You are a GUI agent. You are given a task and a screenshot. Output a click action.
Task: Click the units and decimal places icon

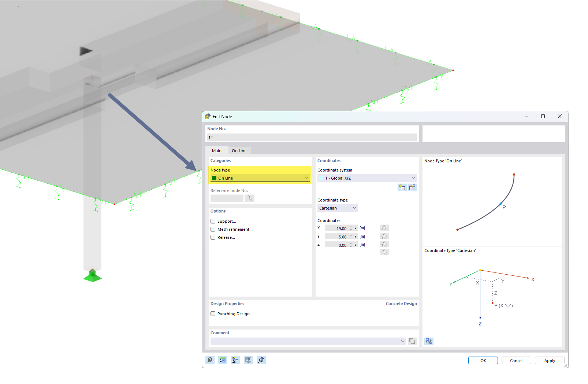[x=223, y=360]
